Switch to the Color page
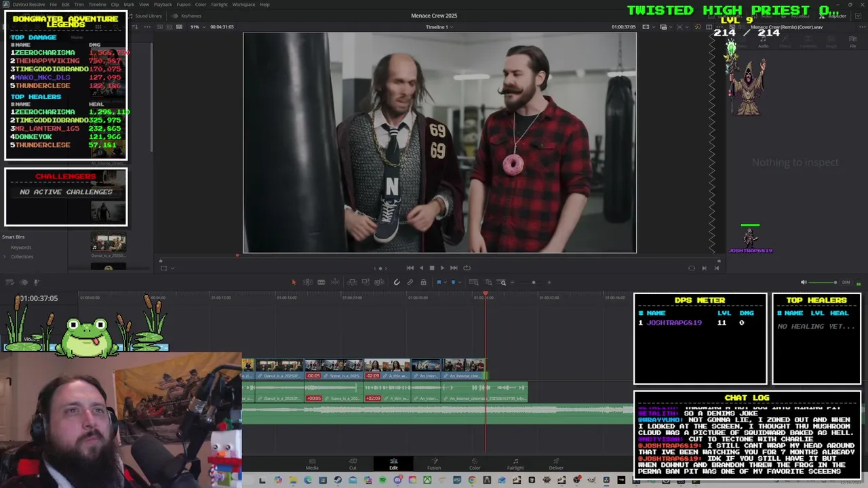Screen dimensions: 868x488 pyautogui.click(x=475, y=464)
